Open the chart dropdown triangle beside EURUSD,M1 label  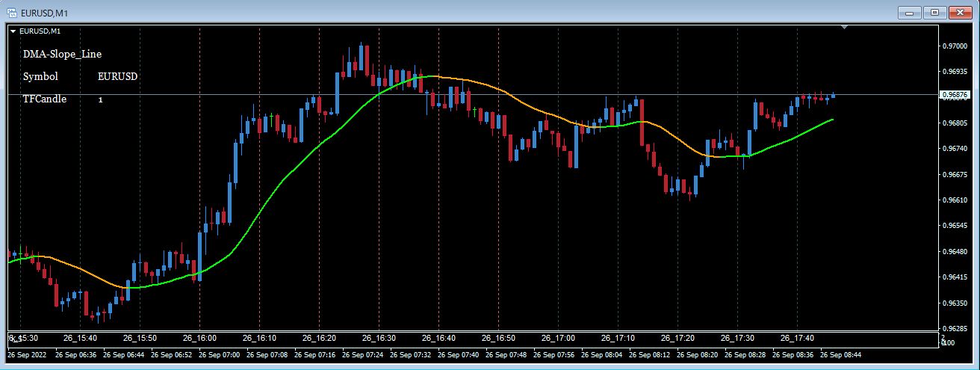coord(13,31)
